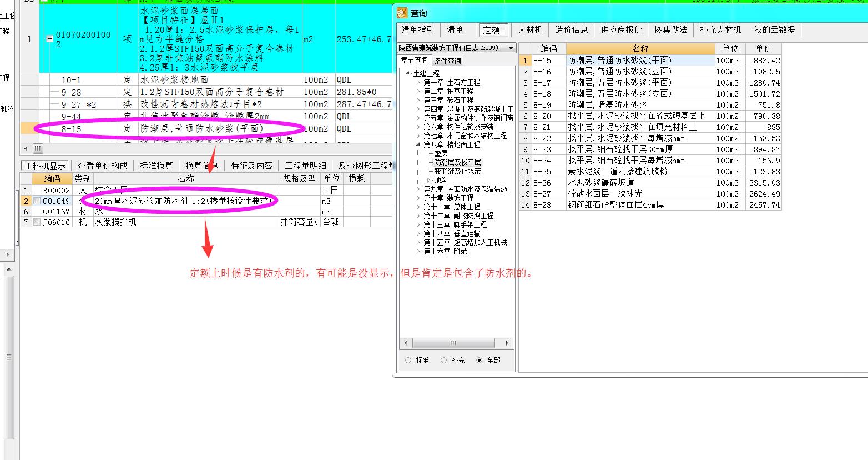Select sub-item 9-28 STF150 row

pos(206,92)
